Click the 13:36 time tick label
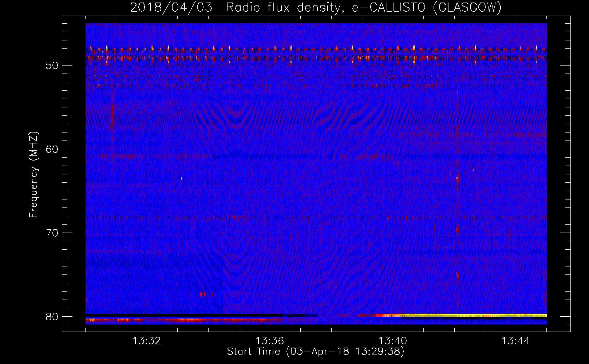Image resolution: width=589 pixels, height=364 pixels. coord(270,341)
